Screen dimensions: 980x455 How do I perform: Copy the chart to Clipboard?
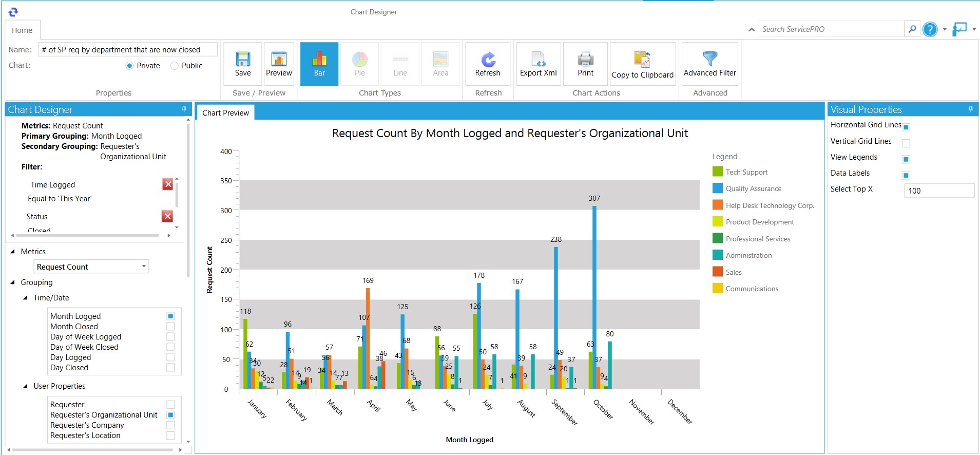pos(642,65)
